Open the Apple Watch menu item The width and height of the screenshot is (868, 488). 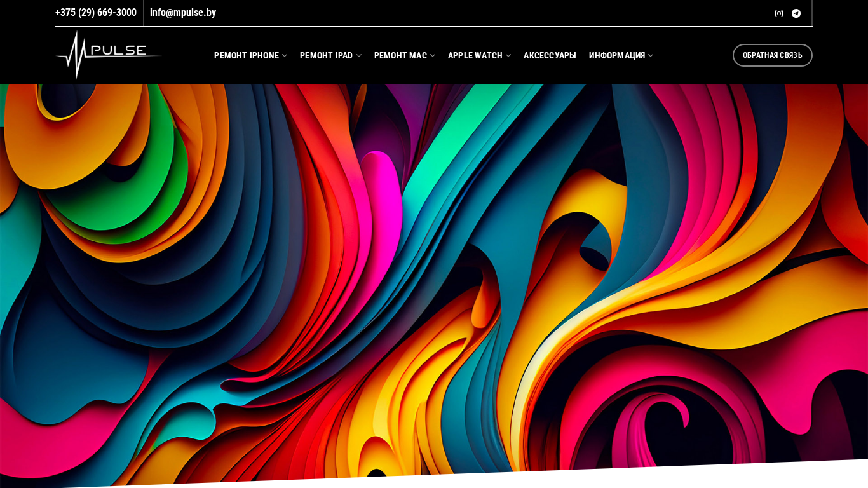[475, 56]
